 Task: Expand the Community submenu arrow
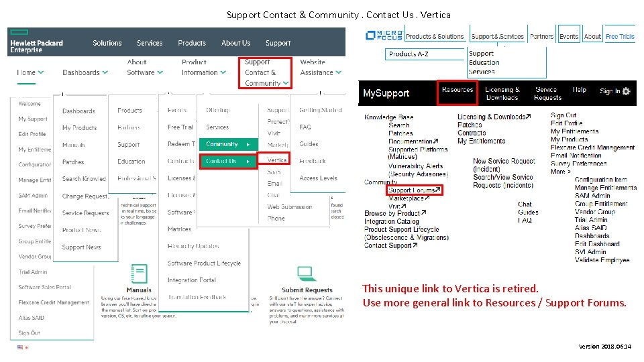pyautogui.click(x=248, y=145)
